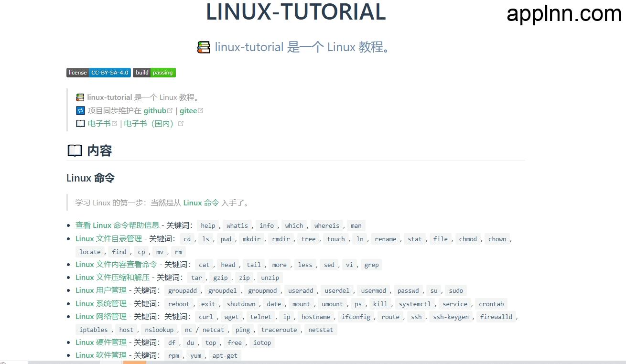Click the external-link icon after 电子书(国内)
The height and width of the screenshot is (364, 626).
point(181,123)
